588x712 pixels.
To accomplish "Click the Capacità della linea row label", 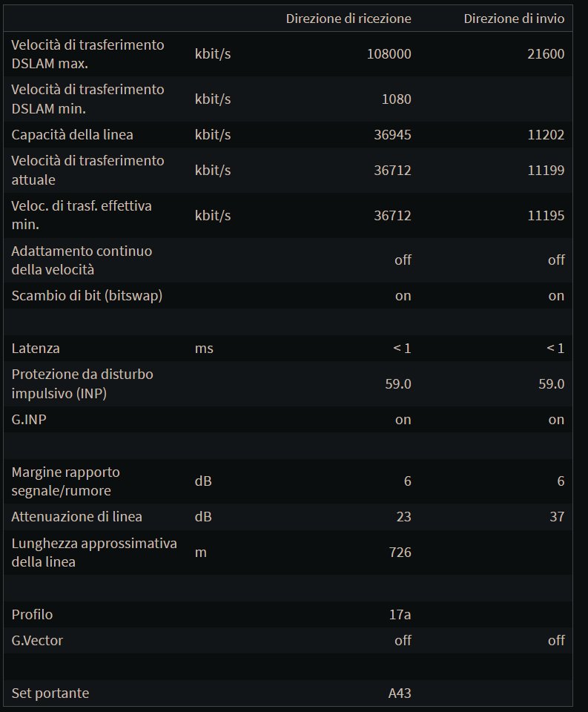I will point(72,135).
